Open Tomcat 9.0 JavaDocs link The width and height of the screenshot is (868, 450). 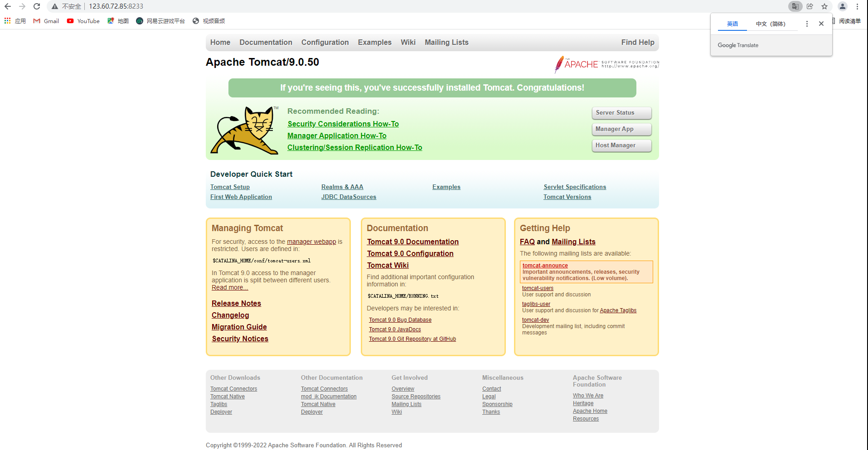tap(395, 329)
